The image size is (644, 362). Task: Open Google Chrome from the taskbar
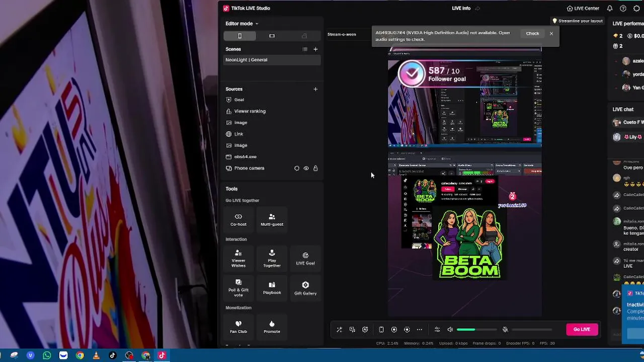coord(79,355)
